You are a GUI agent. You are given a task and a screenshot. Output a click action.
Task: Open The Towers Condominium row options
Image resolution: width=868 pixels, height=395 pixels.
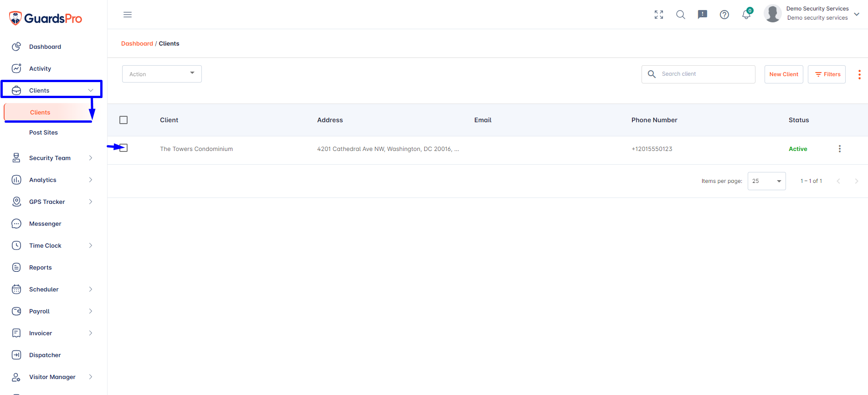pyautogui.click(x=840, y=149)
